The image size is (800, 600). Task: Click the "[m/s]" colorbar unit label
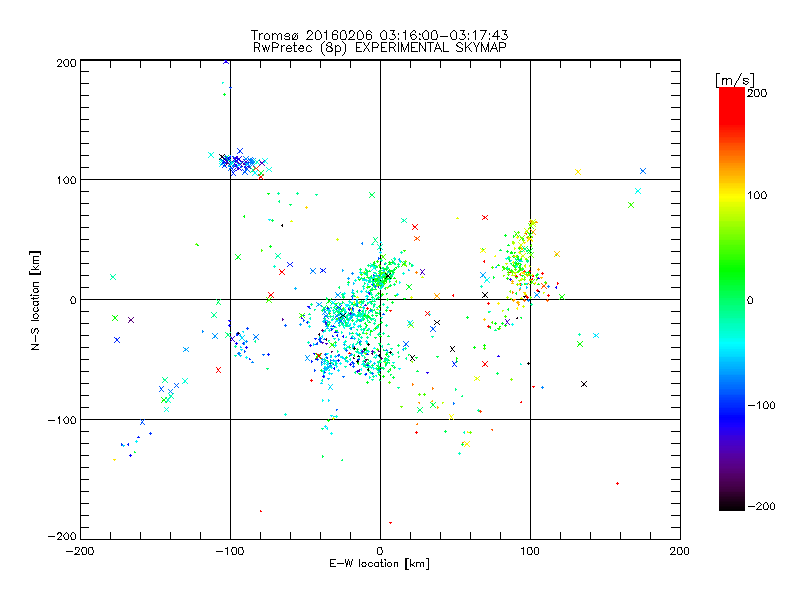click(735, 80)
